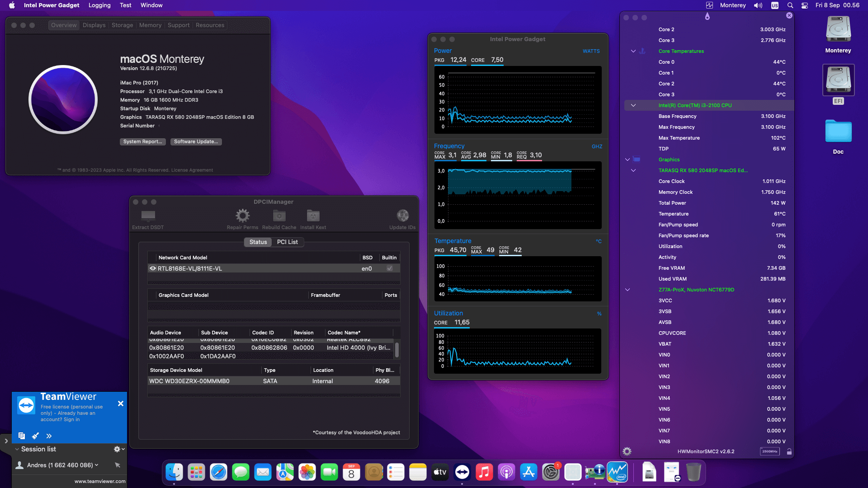The width and height of the screenshot is (868, 488).
Task: Toggle the Builtin checkbox for en0
Action: coord(389,268)
